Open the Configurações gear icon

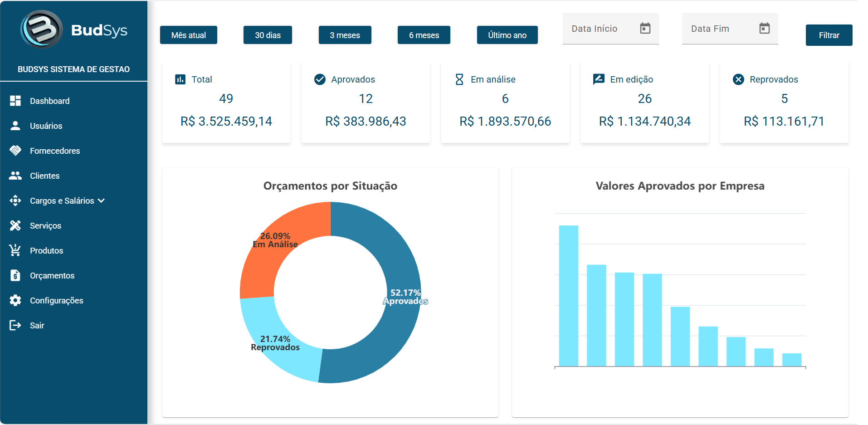[15, 300]
